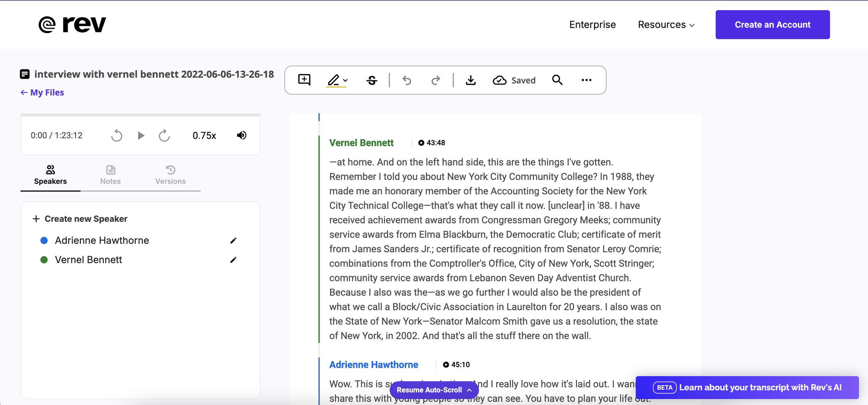The height and width of the screenshot is (405, 868).
Task: Change the 0.75x playback speed
Action: [204, 135]
